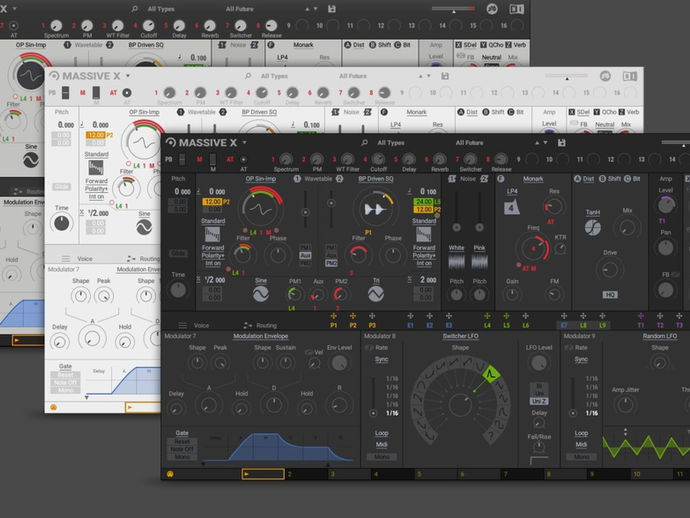Click LP4 filter shape icon in dark window

coord(511,207)
